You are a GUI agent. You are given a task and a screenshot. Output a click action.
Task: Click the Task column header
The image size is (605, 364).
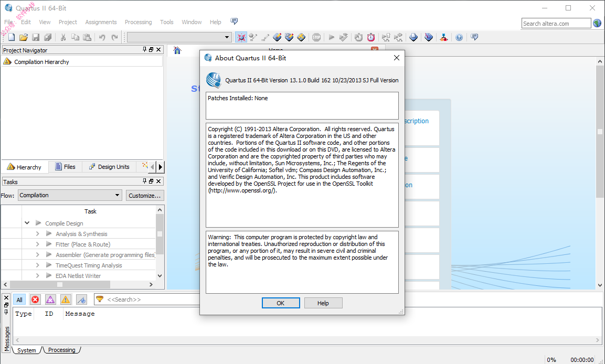pyautogui.click(x=90, y=211)
